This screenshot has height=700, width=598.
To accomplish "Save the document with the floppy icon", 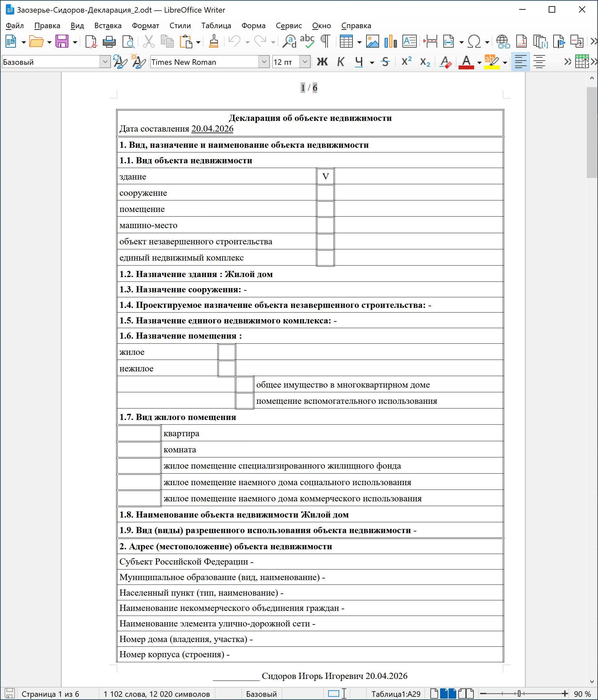I will coord(62,41).
